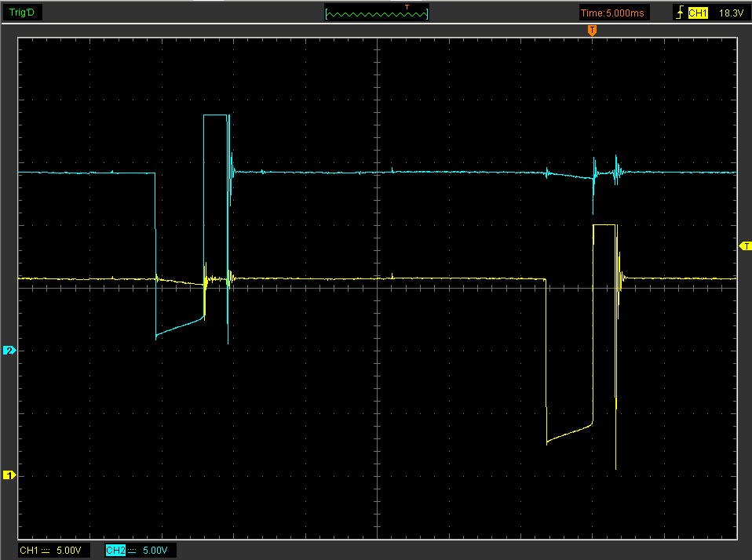Click the small T marker in the overview bar
Screen dimensions: 752x560
[x=407, y=7]
